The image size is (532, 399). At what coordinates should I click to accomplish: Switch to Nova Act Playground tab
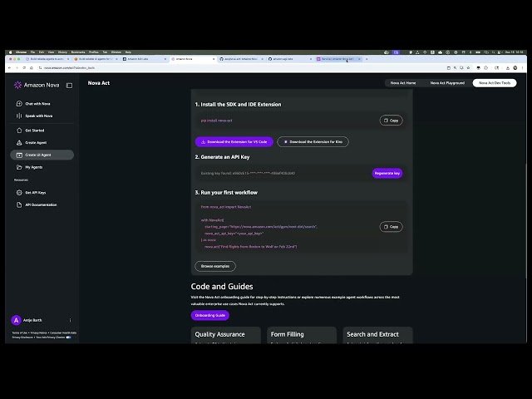[x=447, y=83]
